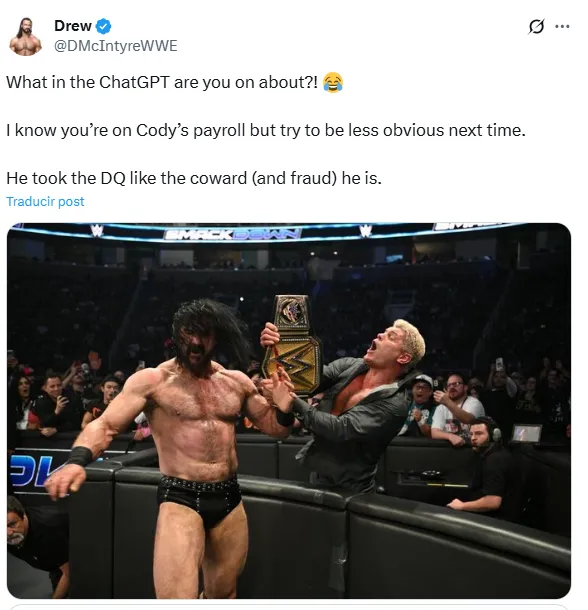Click the small monitor screen at ringside
The width and height of the screenshot is (588, 610).
[x=527, y=433]
